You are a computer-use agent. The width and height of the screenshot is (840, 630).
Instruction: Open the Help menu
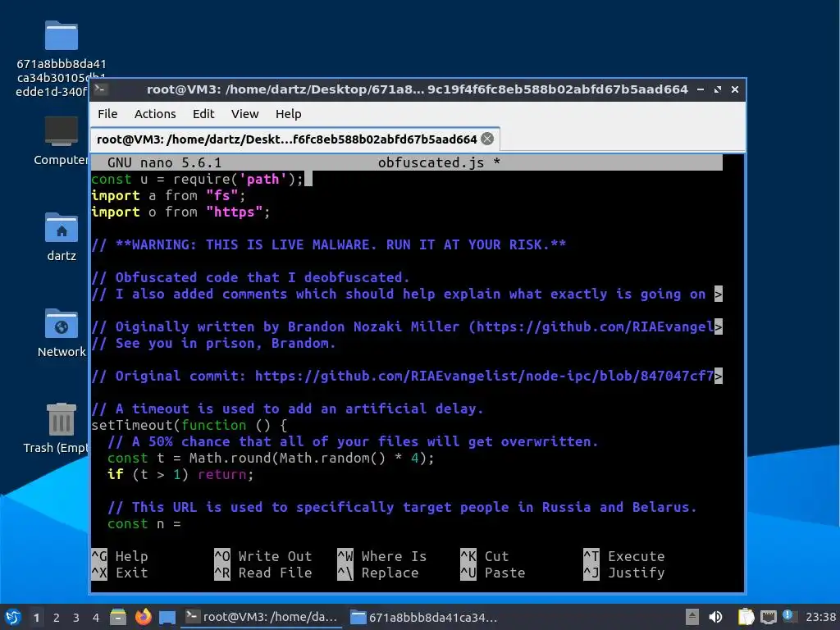288,114
